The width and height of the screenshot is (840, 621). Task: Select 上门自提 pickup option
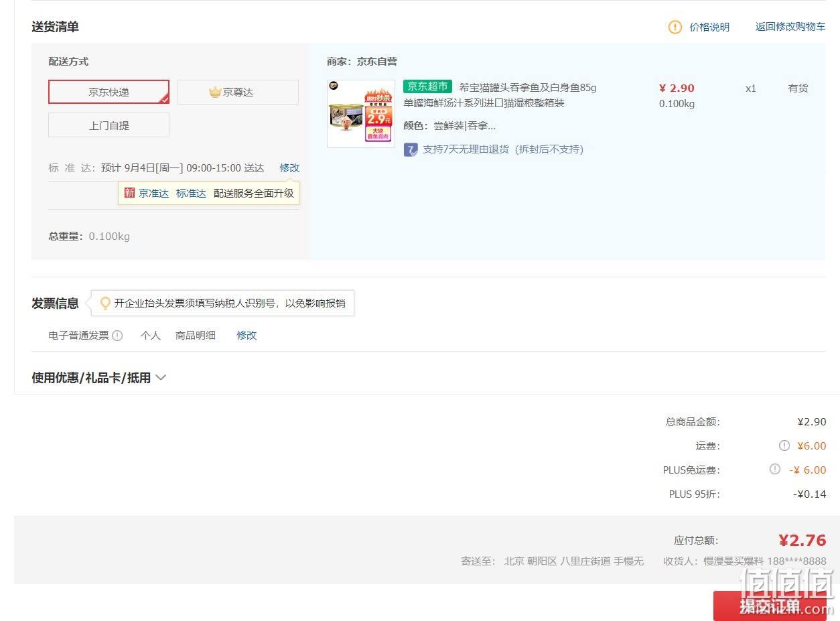pos(109,125)
